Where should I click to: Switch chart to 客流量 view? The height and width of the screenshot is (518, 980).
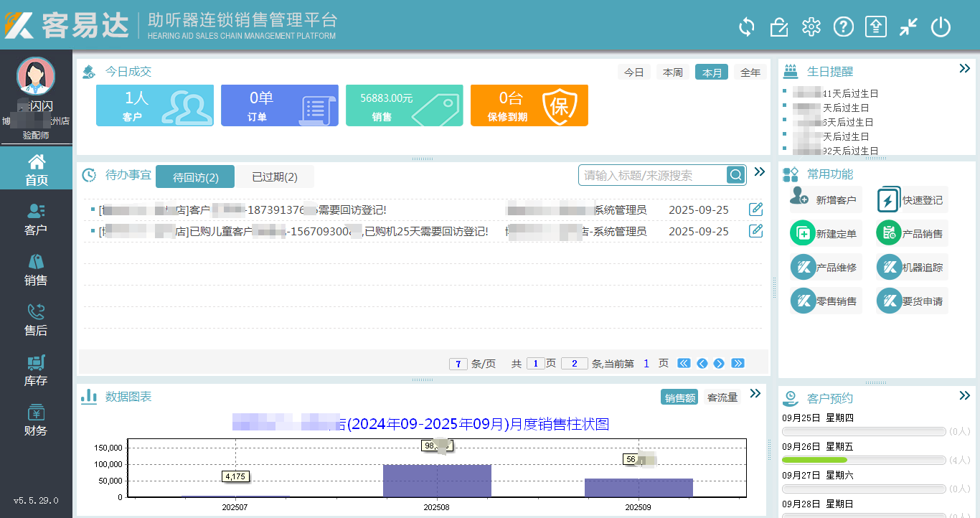(722, 397)
